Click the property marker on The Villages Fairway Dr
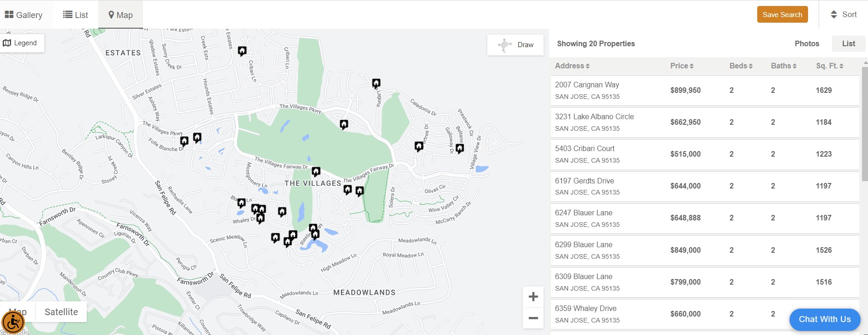Image resolution: width=868 pixels, height=335 pixels. click(316, 171)
